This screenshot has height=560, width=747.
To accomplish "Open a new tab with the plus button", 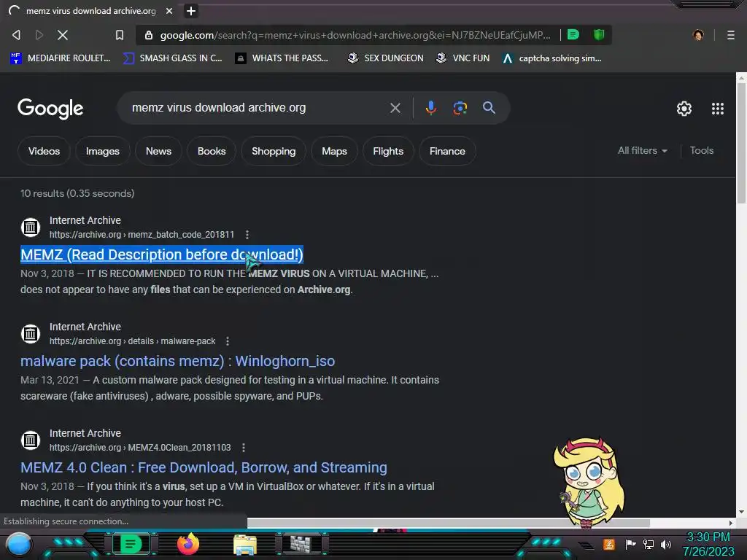I will pos(191,11).
